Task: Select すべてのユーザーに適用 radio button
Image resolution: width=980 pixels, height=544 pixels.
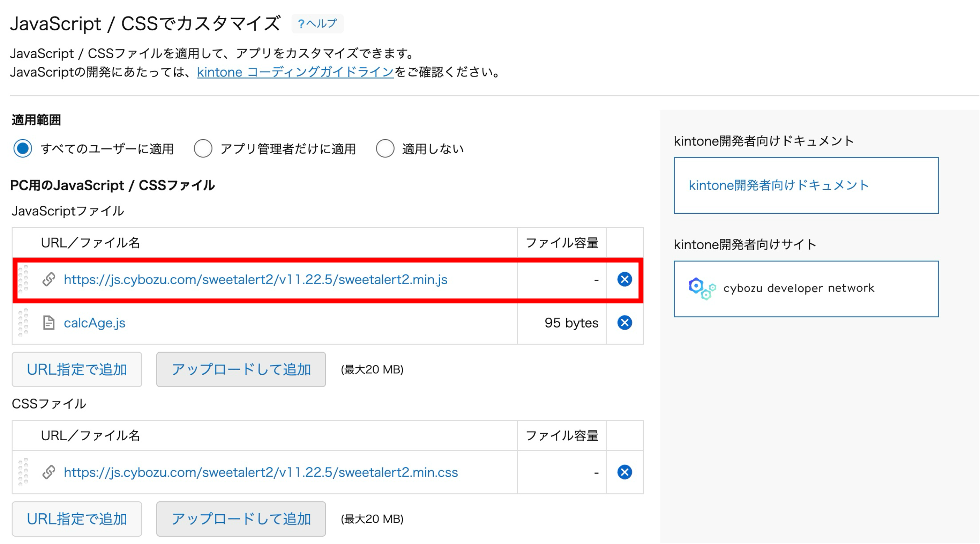Action: tap(23, 148)
